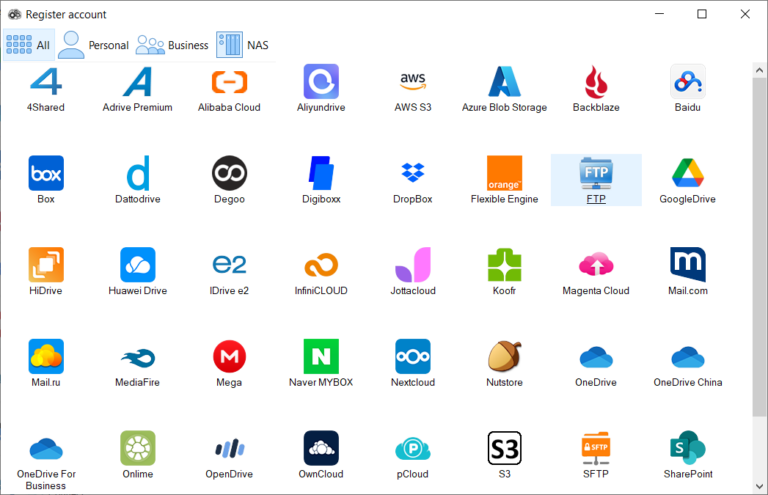The height and width of the screenshot is (495, 768).
Task: Click the Mega cloud icon
Action: click(229, 357)
